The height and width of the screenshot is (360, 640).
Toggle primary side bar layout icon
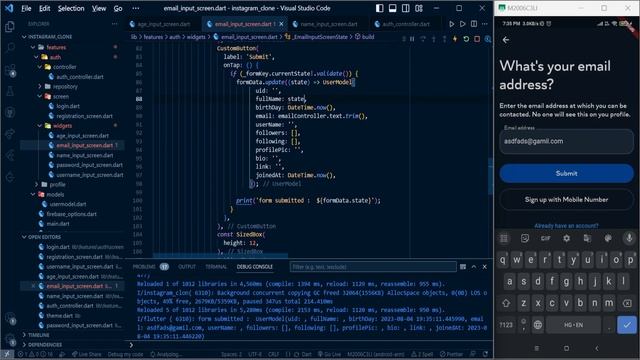(x=380, y=8)
